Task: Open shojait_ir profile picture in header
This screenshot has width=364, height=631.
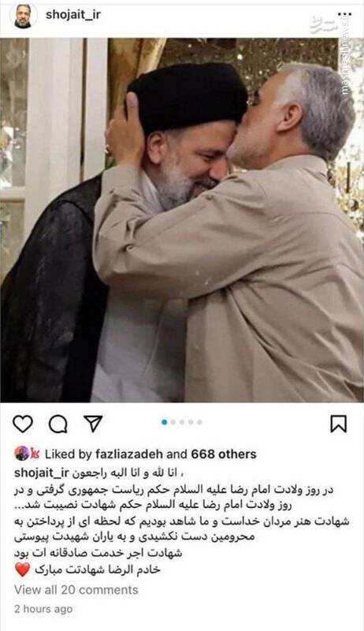Action: point(23,16)
